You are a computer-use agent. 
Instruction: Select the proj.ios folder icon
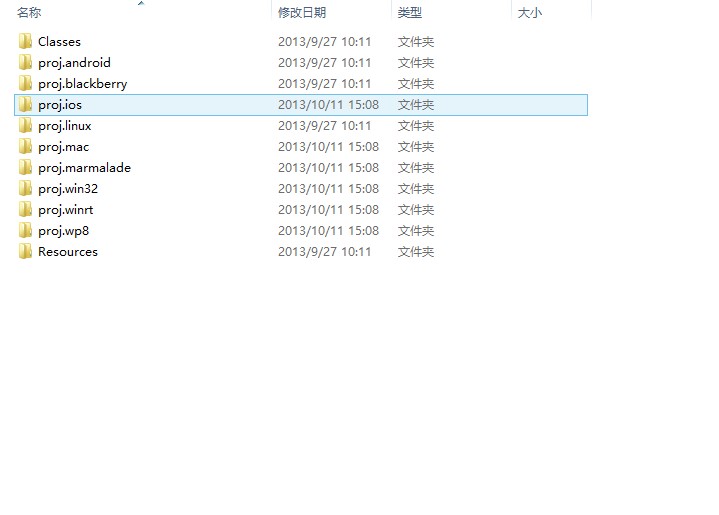pyautogui.click(x=25, y=105)
